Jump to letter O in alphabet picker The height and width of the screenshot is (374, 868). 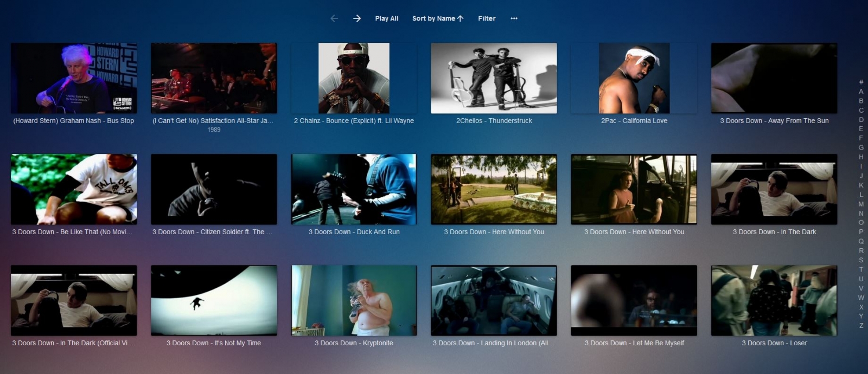861,222
